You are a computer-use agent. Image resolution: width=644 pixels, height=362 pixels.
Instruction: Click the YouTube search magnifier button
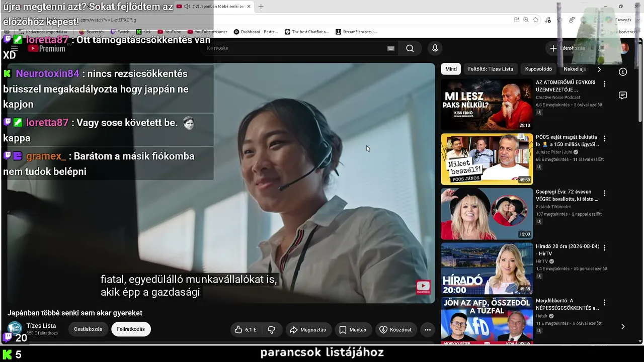[x=410, y=48]
